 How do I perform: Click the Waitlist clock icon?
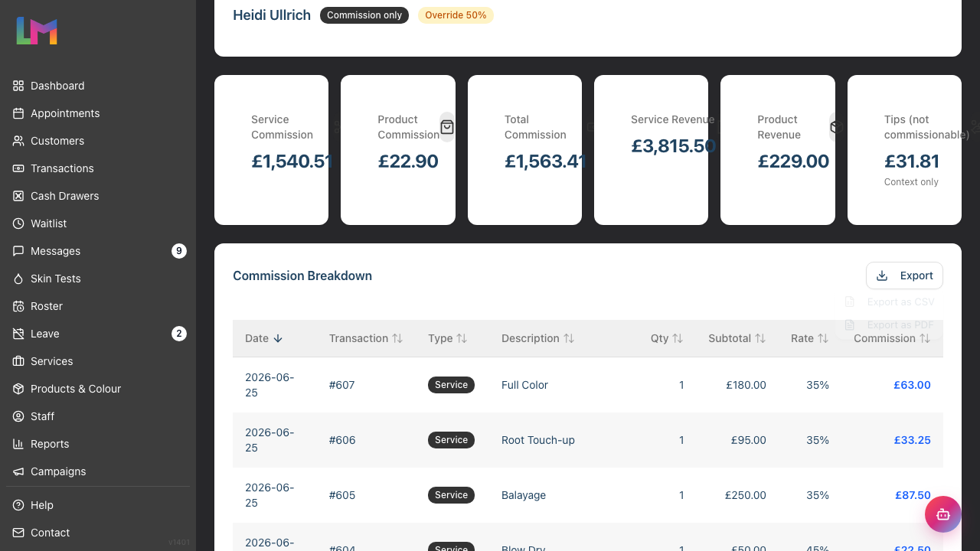(x=18, y=223)
